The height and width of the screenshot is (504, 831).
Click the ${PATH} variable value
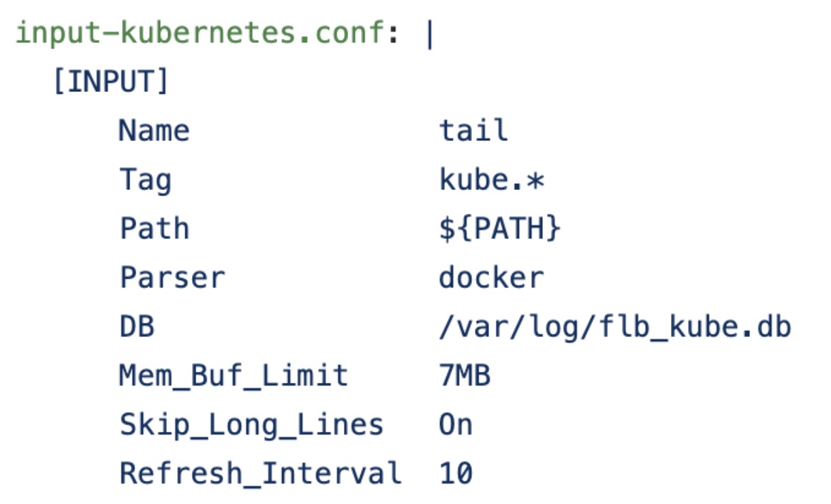click(499, 229)
